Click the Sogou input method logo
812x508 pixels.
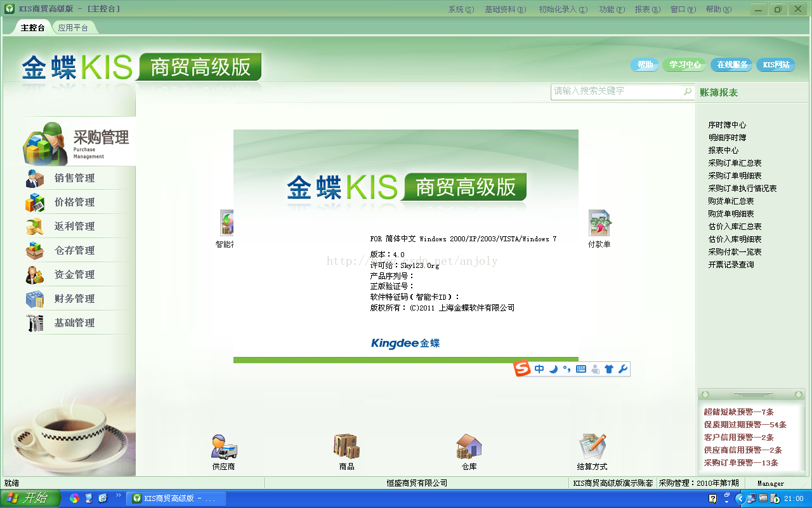point(521,368)
